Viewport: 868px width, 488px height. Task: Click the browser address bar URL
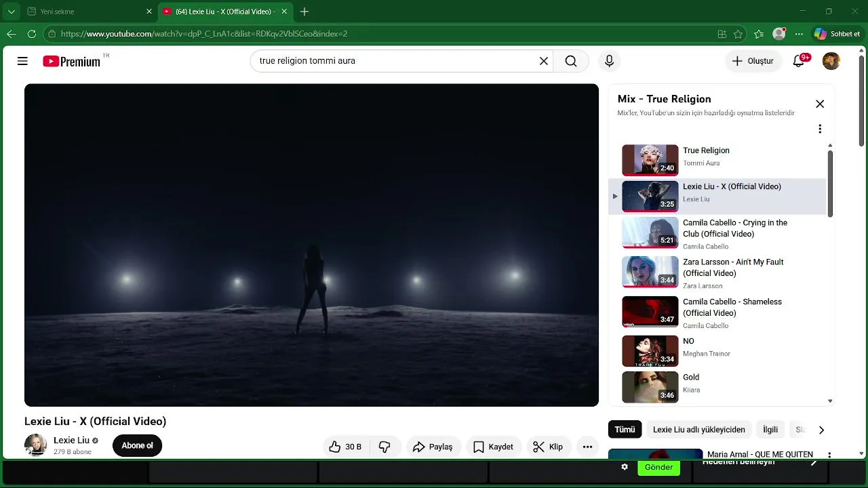point(203,34)
